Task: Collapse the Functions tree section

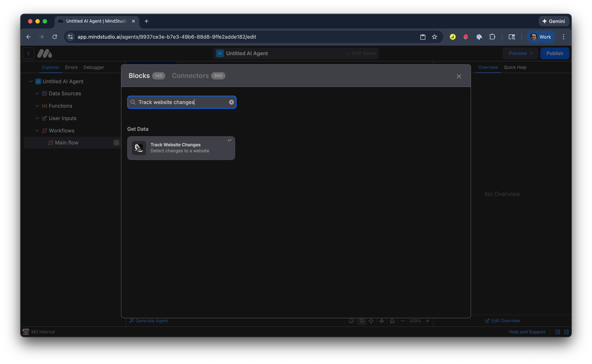Action: click(x=37, y=106)
